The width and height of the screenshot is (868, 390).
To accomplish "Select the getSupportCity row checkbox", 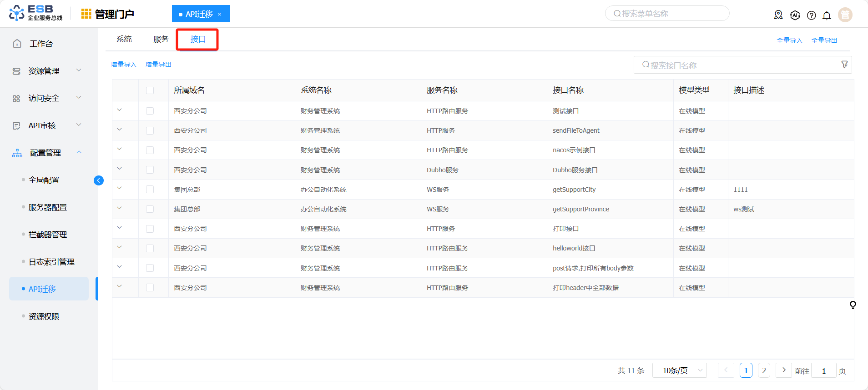I will (x=150, y=190).
